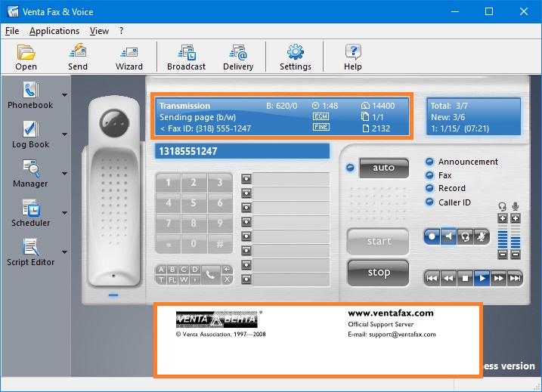Click the first speed dial entry field

291,179
